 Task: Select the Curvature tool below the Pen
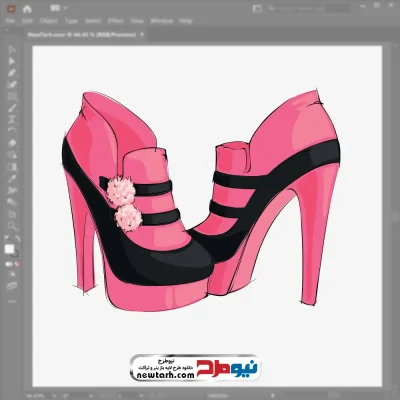pos(12,84)
